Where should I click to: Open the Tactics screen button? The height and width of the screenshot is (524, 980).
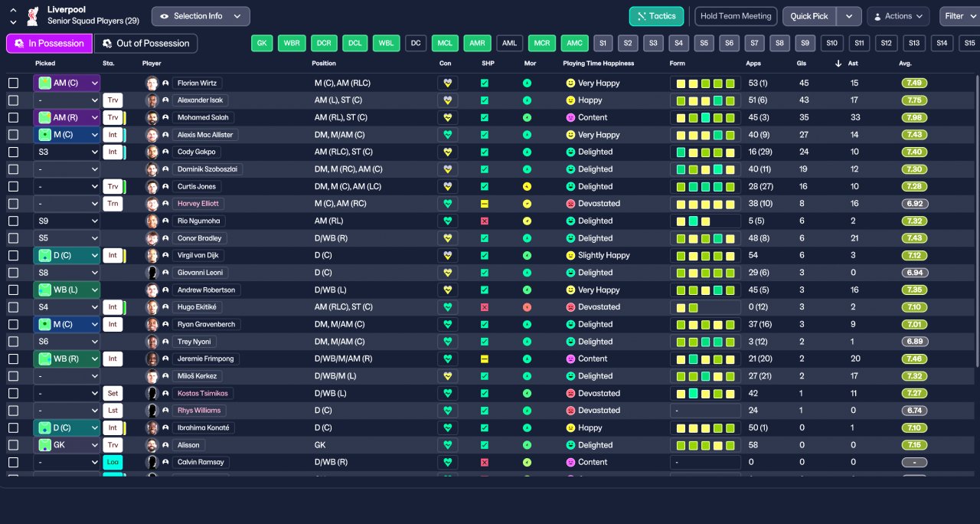tap(656, 16)
